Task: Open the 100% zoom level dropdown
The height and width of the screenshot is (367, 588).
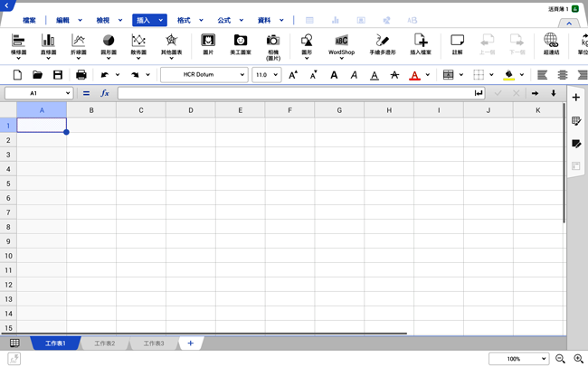Action: [x=518, y=359]
